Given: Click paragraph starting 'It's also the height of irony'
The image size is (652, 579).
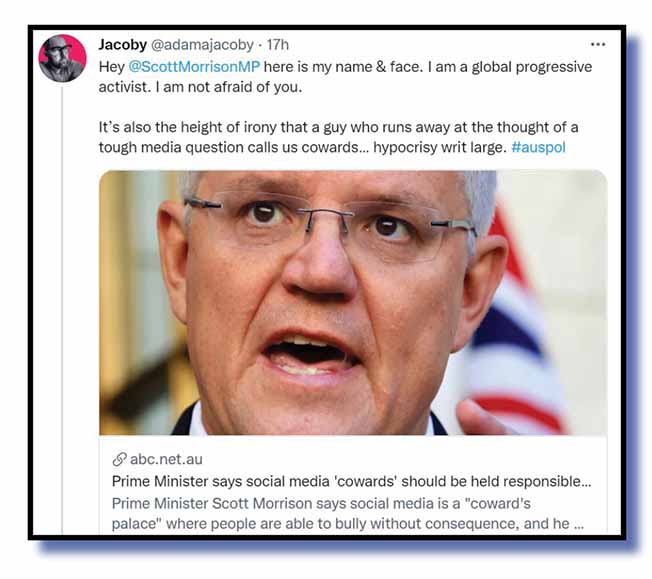Looking at the screenshot, I should pyautogui.click(x=338, y=137).
